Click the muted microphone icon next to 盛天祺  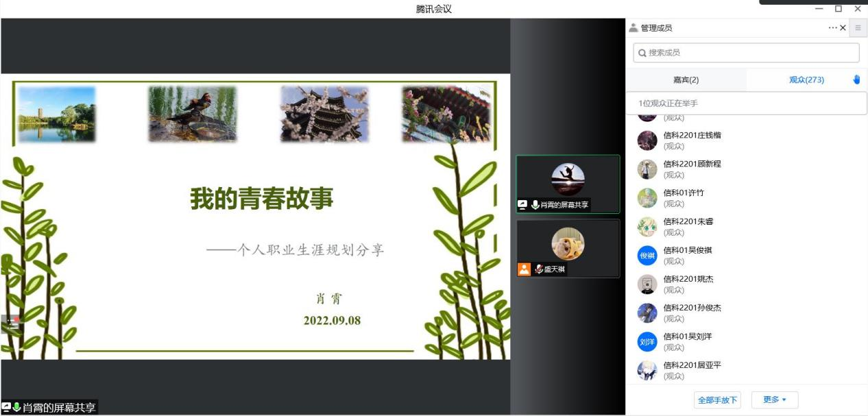538,269
